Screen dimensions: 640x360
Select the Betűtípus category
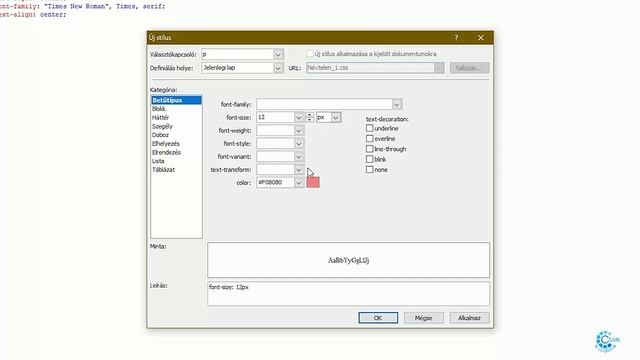pyautogui.click(x=176, y=100)
